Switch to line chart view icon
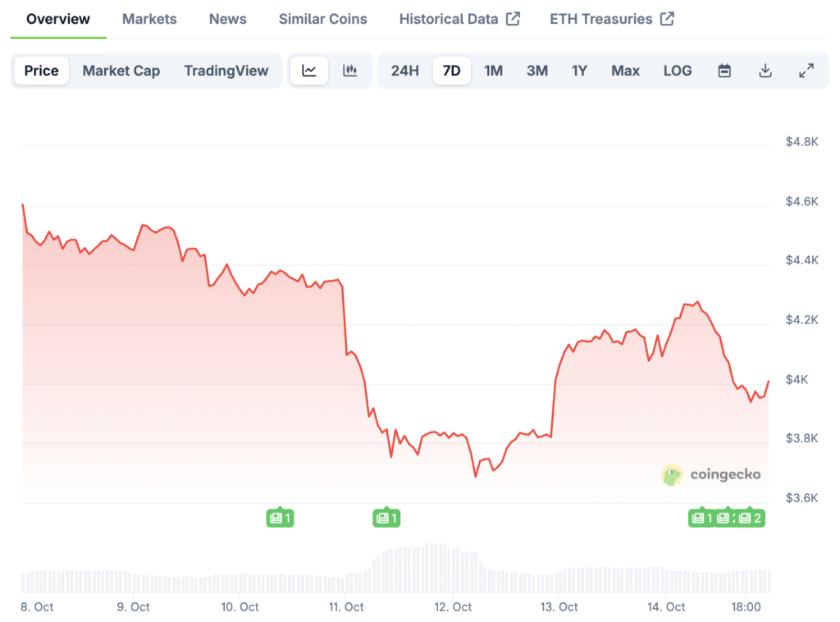The width and height of the screenshot is (840, 622). (309, 71)
